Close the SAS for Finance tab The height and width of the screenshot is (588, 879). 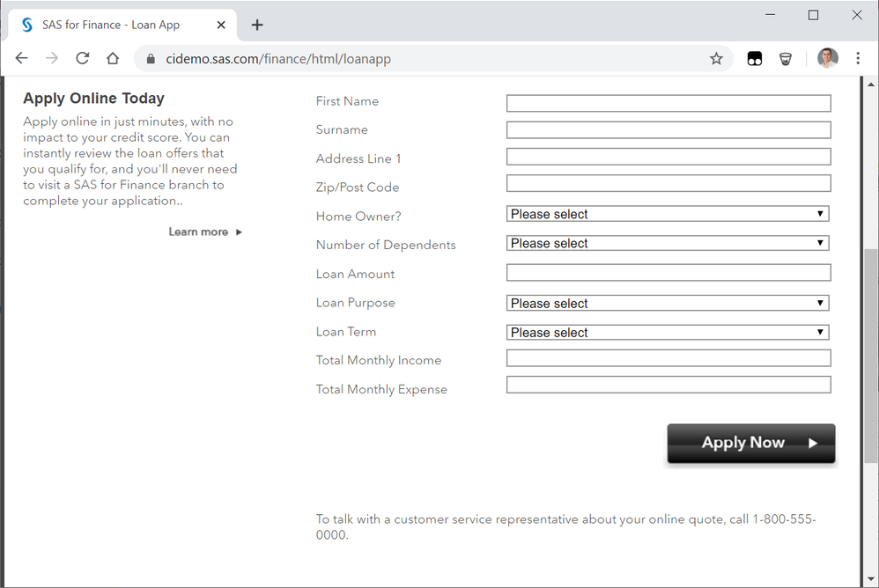[222, 25]
